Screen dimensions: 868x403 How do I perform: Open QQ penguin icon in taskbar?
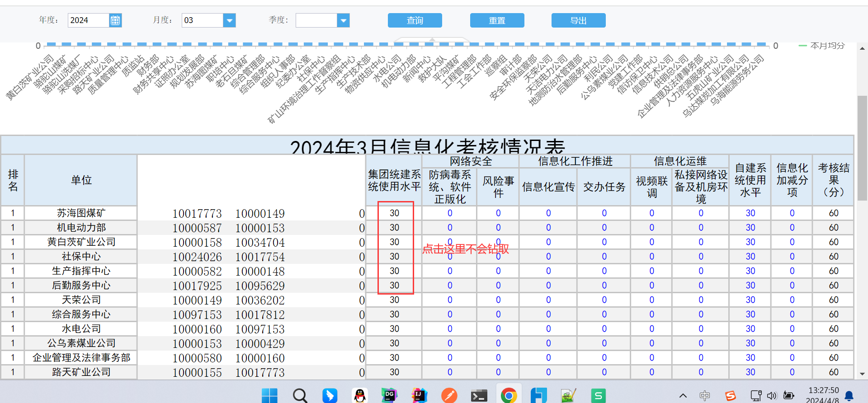pyautogui.click(x=360, y=395)
